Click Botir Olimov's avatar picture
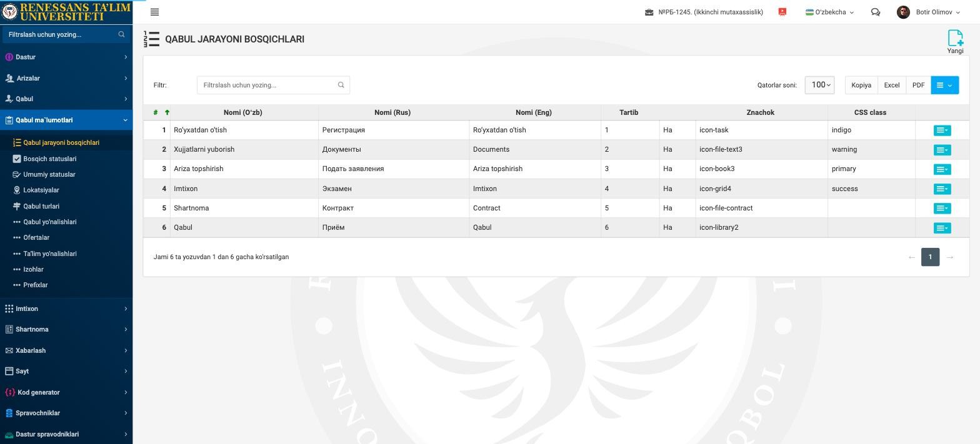 (903, 12)
